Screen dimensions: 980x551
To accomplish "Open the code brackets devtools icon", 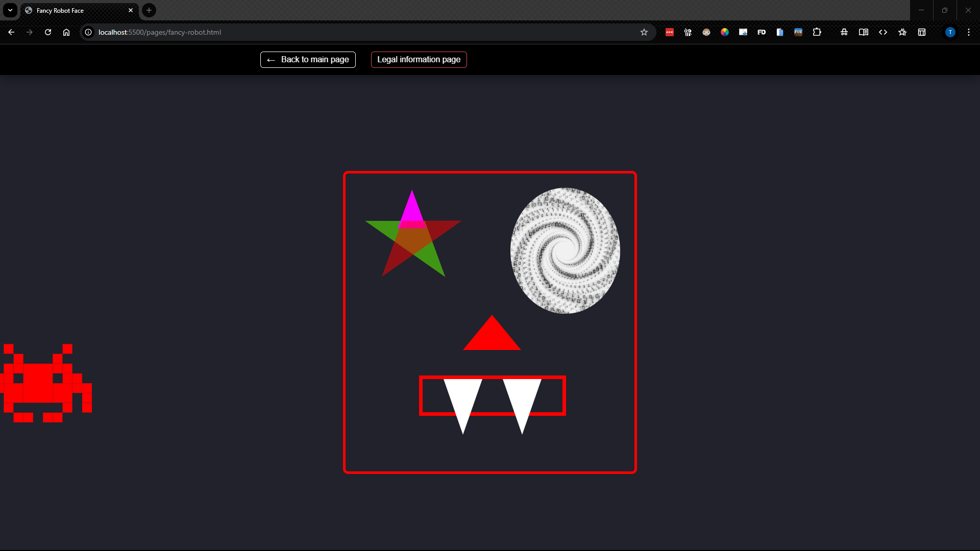I will 883,32.
